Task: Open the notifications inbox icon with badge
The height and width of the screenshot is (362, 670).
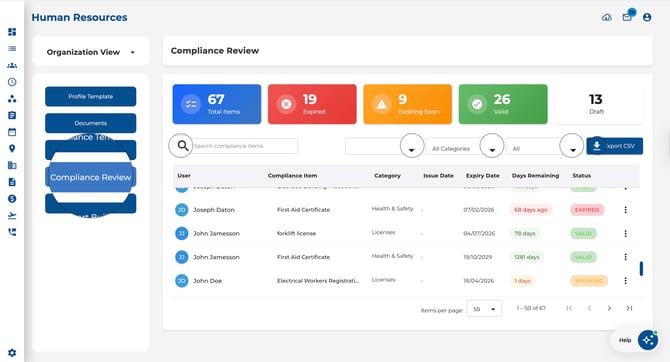Action: 627,17
